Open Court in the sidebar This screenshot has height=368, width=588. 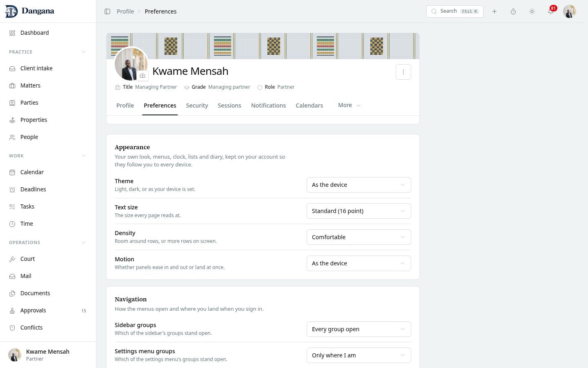click(x=48, y=259)
